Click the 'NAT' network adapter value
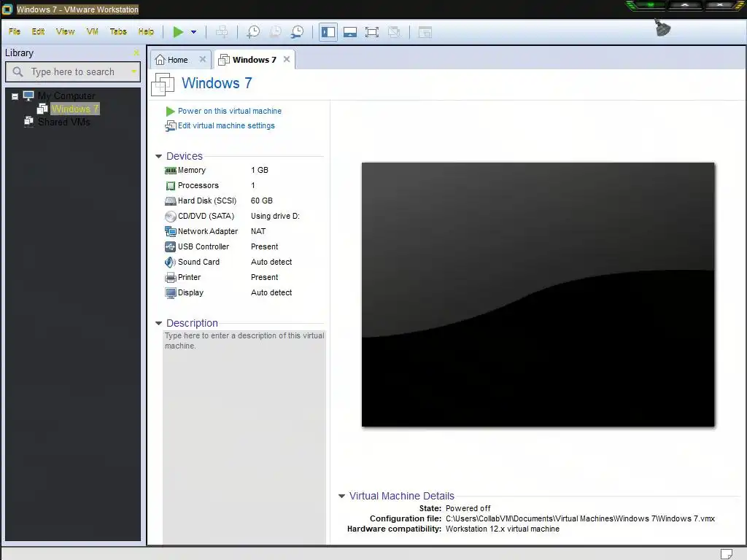The height and width of the screenshot is (560, 747). (x=258, y=231)
